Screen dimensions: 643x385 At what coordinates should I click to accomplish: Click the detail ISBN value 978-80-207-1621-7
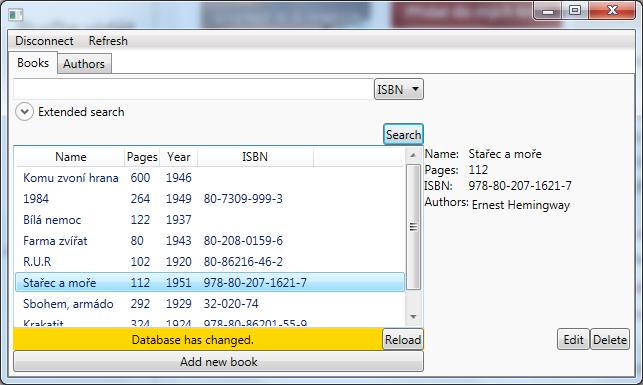pos(520,186)
